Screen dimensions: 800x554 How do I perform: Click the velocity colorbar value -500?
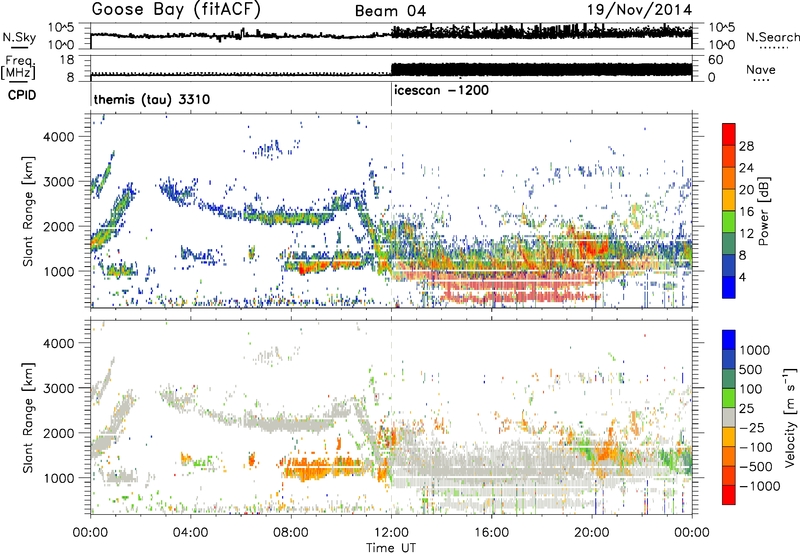pos(756,466)
